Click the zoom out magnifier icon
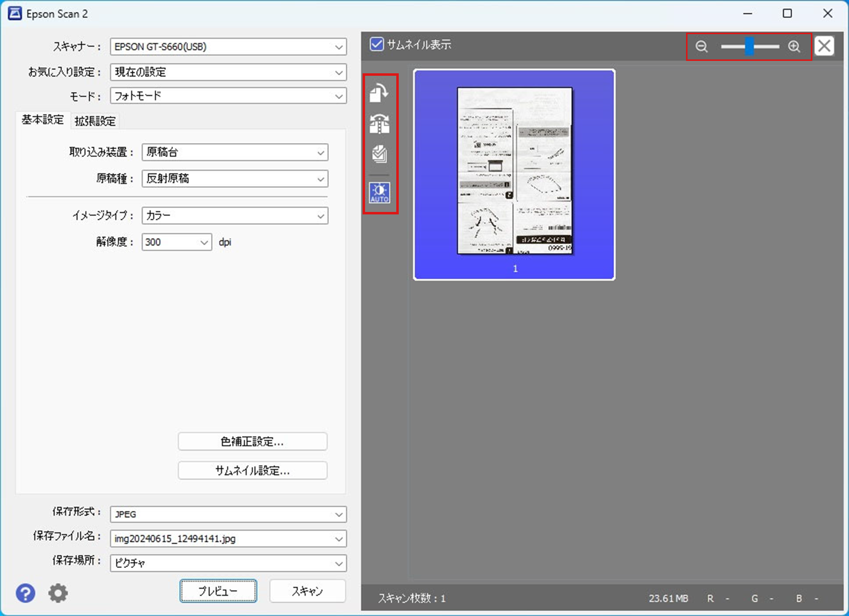849x616 pixels. click(x=701, y=47)
